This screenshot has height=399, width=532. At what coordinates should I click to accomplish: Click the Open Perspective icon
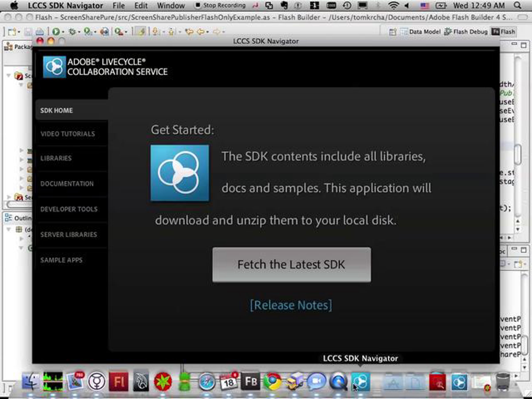(393, 32)
